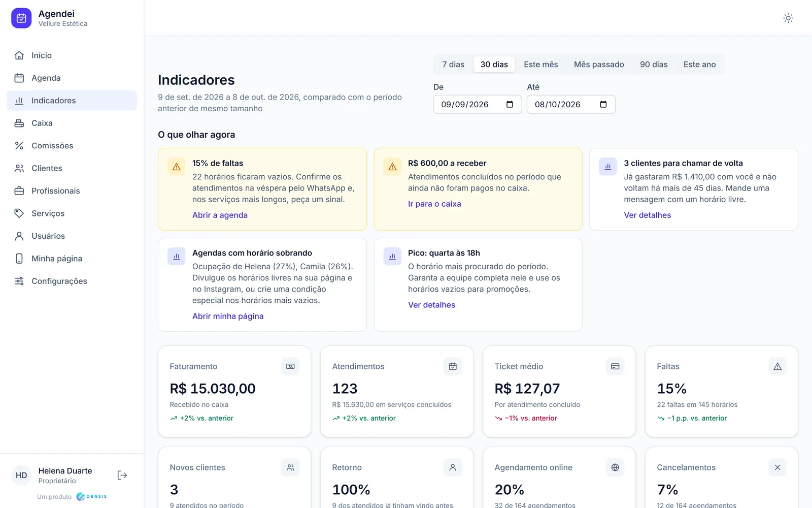The height and width of the screenshot is (508, 812).
Task: Click the 22 faltas em 145 horários text
Action: (x=697, y=405)
